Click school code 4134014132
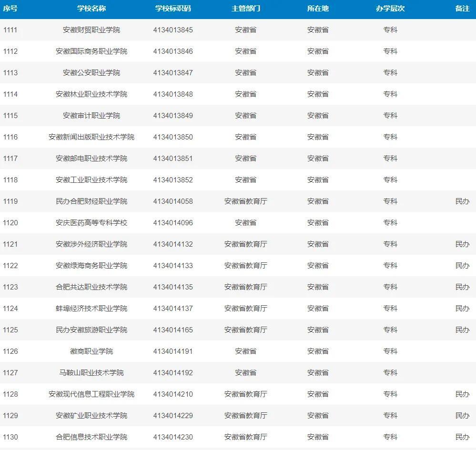476x450 pixels. [x=173, y=244]
